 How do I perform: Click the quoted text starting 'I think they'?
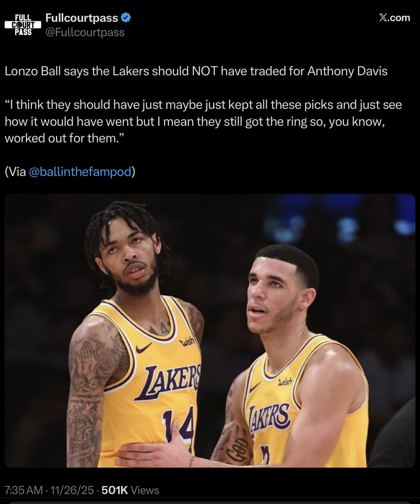point(203,122)
